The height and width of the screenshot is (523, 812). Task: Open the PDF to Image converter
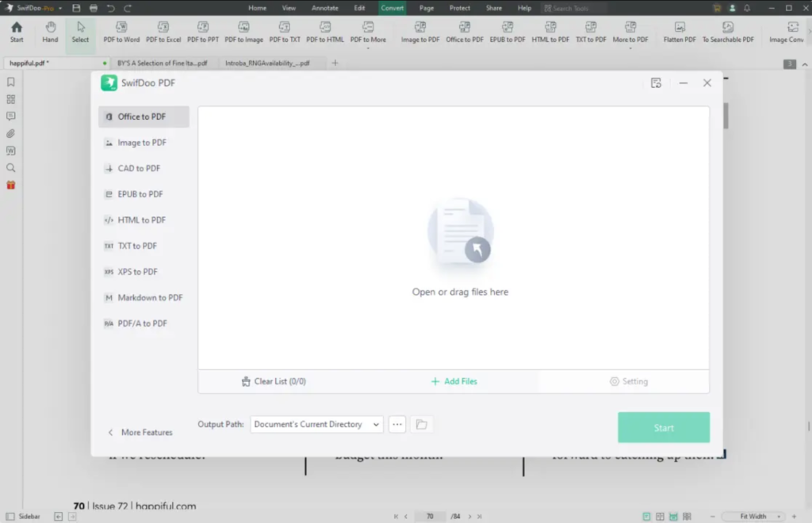243,32
